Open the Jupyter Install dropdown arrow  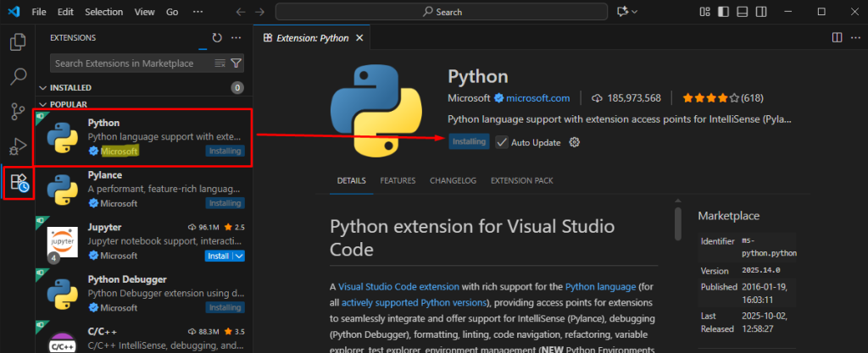[x=239, y=256]
